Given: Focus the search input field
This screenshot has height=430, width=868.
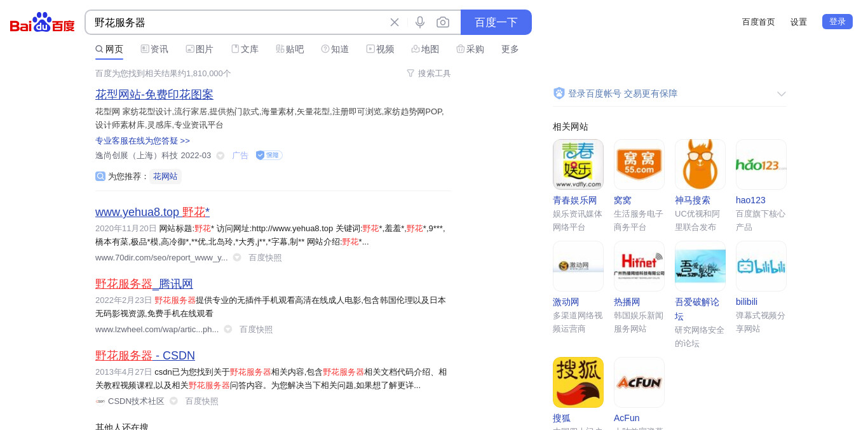Looking at the screenshot, I should (x=238, y=22).
